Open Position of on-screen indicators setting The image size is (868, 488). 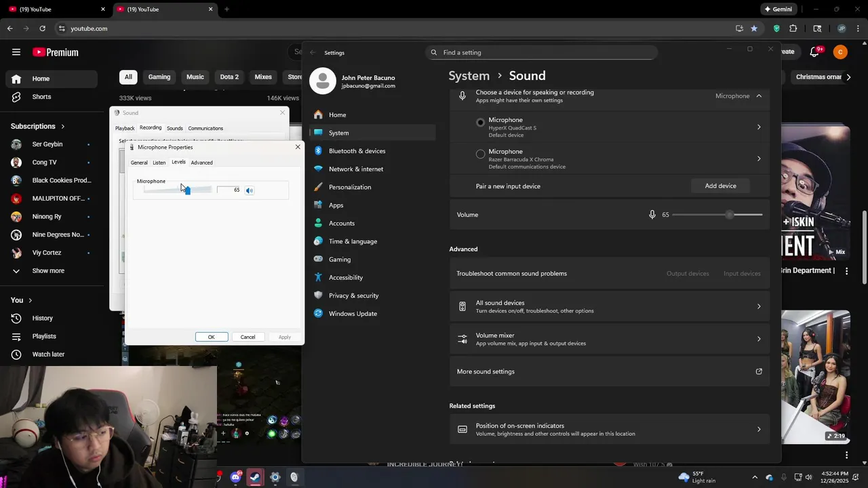click(609, 429)
